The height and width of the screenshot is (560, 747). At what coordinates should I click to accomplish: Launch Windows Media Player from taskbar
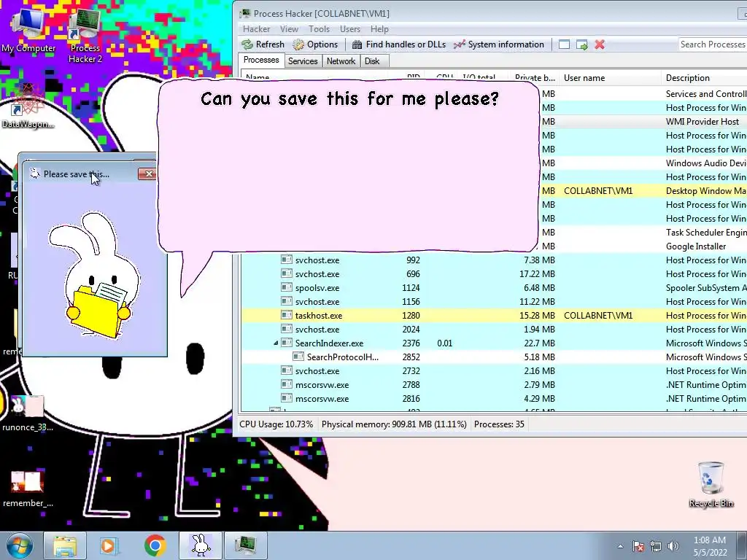click(109, 545)
